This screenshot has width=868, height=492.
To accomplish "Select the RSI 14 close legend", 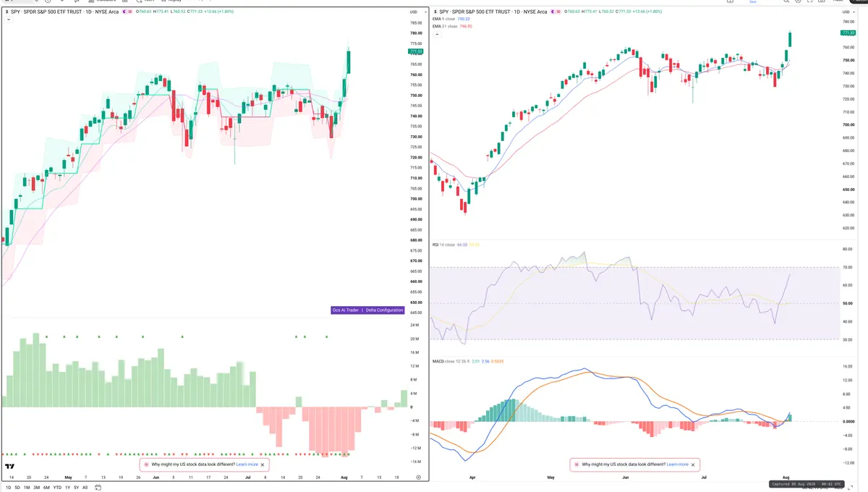I will (444, 246).
